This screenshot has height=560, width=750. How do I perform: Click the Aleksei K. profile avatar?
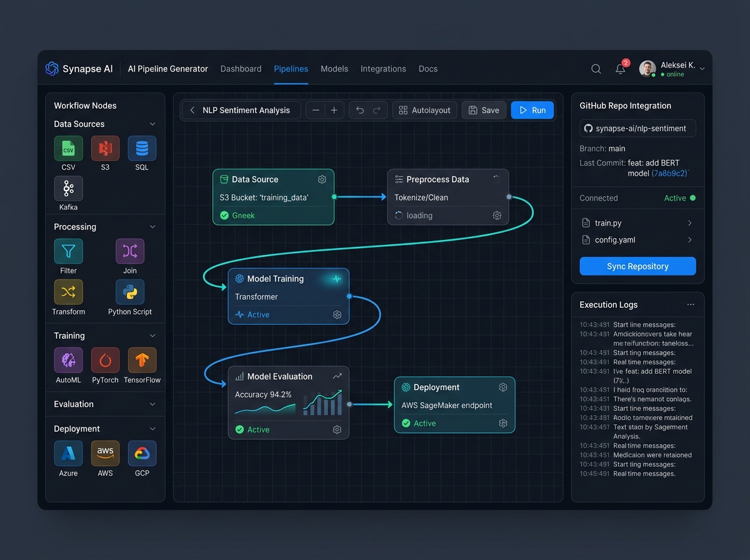(647, 69)
